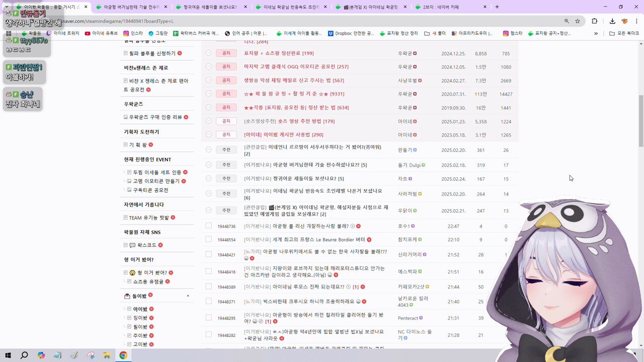Viewport: 644px width, 362px height.
Task: Switch to the 이네님 왁굳님 반응속도 tab
Action: click(291, 7)
